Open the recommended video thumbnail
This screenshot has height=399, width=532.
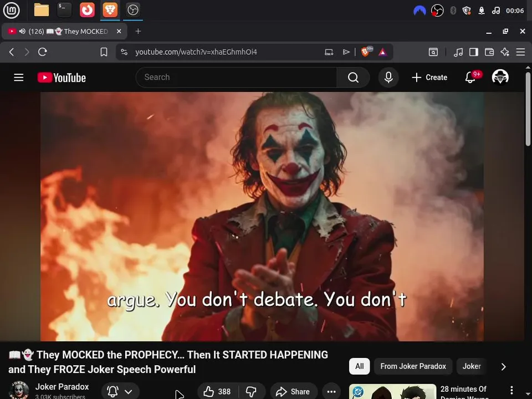(392, 392)
